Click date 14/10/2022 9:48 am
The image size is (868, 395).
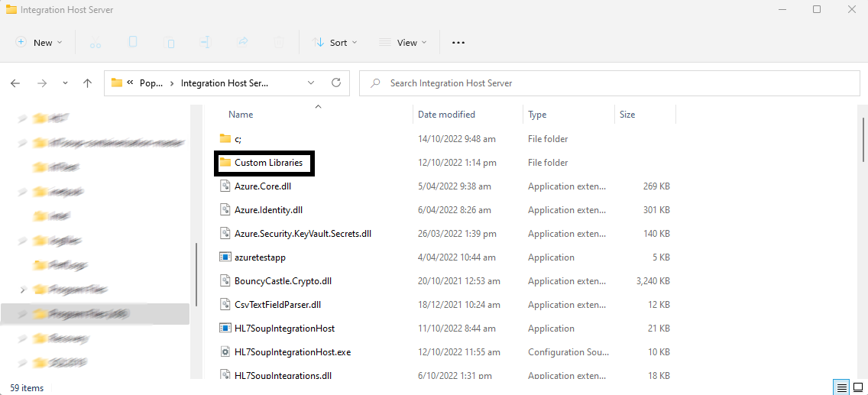pos(457,139)
